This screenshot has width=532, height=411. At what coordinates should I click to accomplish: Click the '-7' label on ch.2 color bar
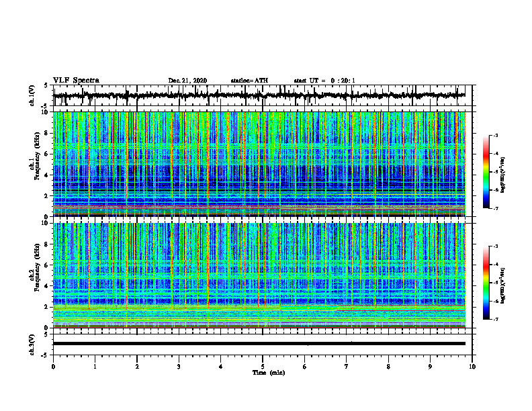(x=495, y=319)
